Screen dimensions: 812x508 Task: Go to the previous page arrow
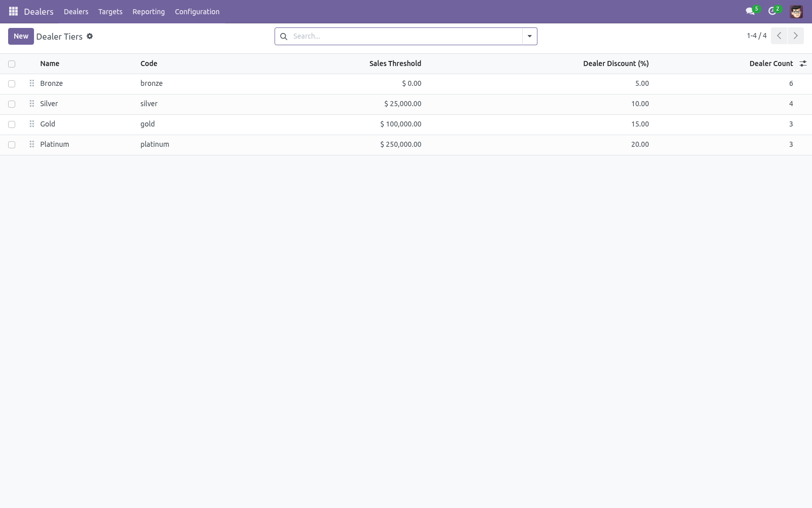point(779,36)
